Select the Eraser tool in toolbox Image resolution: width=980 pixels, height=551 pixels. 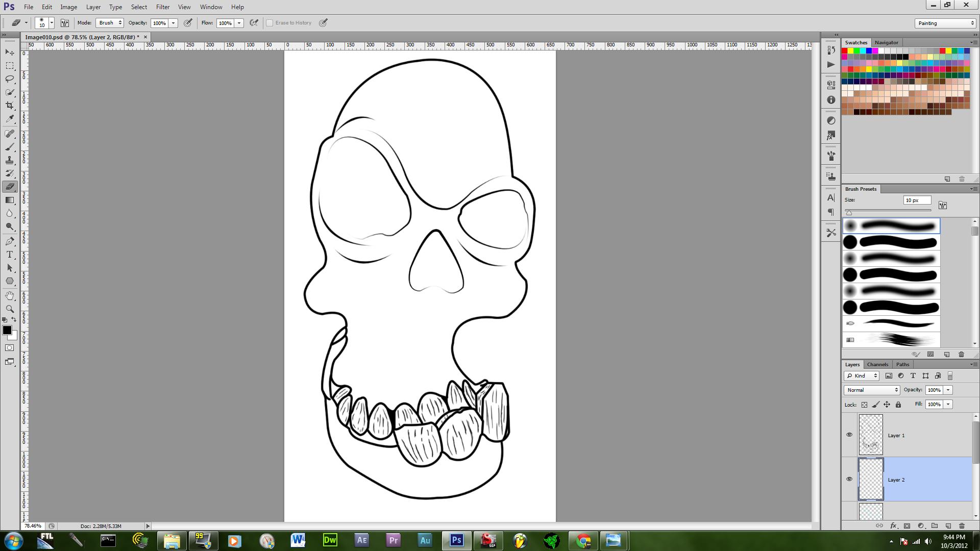(x=10, y=187)
